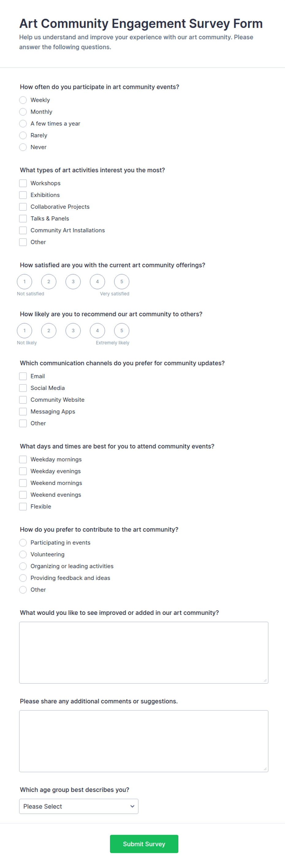Pick satisfaction rating 1, Not satisfied
Image resolution: width=285 pixels, height=868 pixels.
[25, 282]
